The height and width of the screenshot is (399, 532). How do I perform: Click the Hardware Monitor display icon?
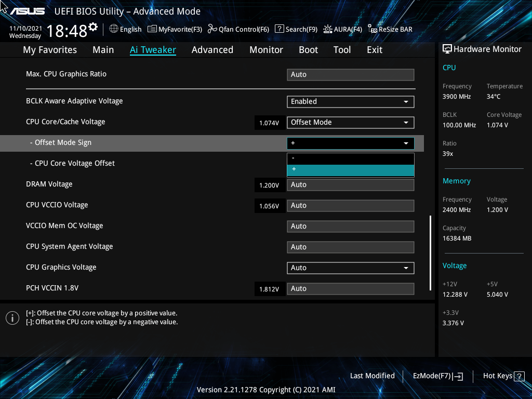447,49
